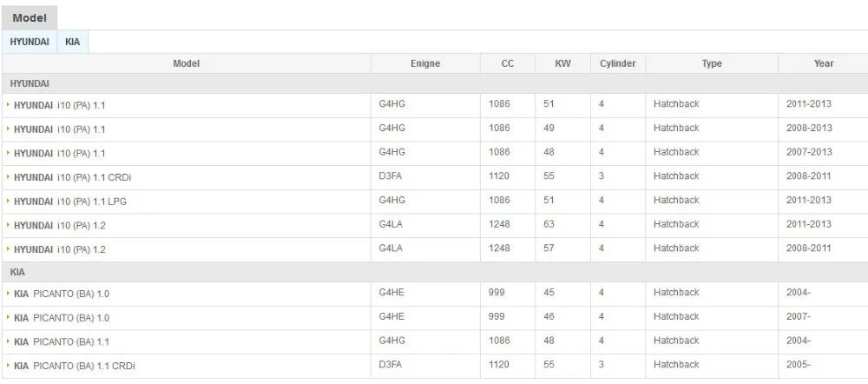Viewport: 868px width, 384px height.
Task: Open HYUNDAI i10 (PA) 1.1 LPG link
Action: (x=70, y=202)
